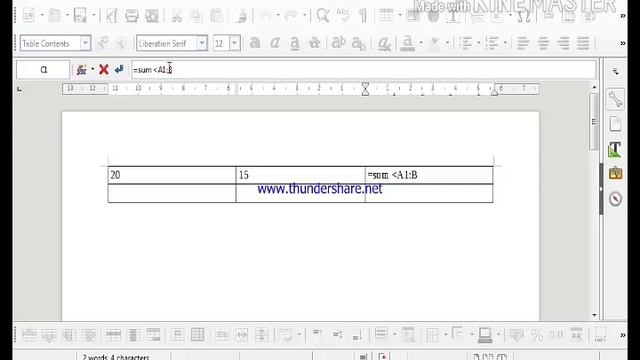Click the Export as PDF icon
640x360 pixels.
click(111, 16)
